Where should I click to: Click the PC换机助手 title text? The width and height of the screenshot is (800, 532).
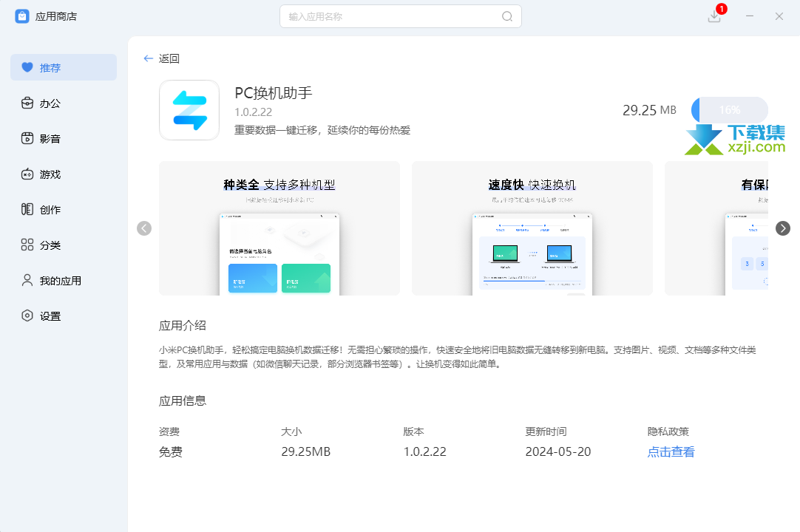click(x=274, y=93)
